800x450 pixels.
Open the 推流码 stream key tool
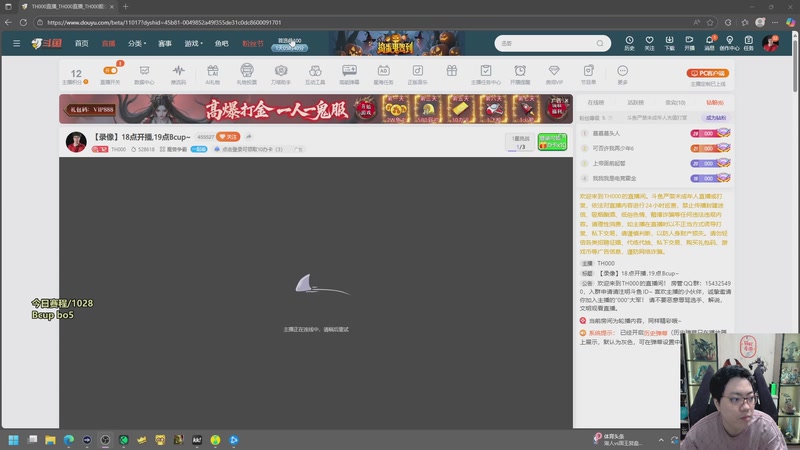tap(178, 74)
